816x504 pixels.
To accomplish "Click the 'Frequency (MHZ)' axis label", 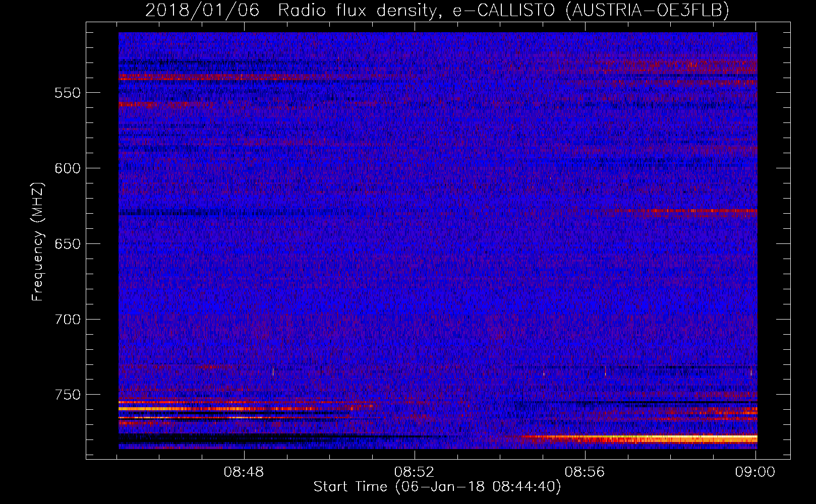I will [x=38, y=242].
